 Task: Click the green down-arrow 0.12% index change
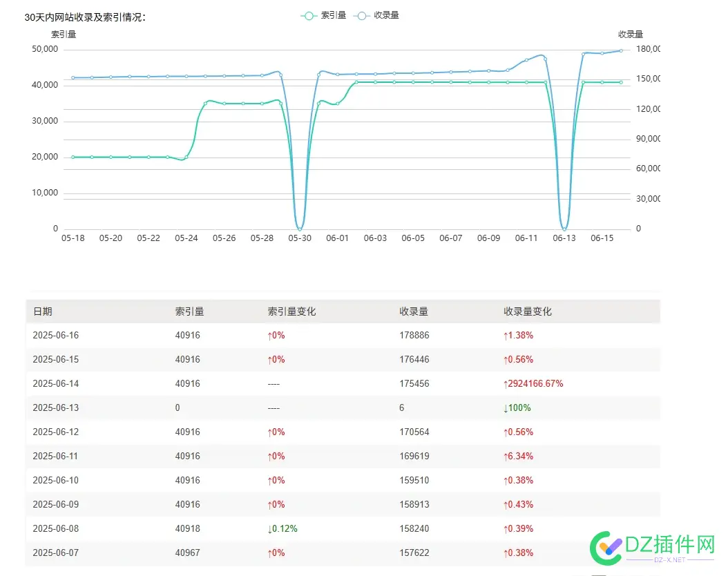click(282, 529)
